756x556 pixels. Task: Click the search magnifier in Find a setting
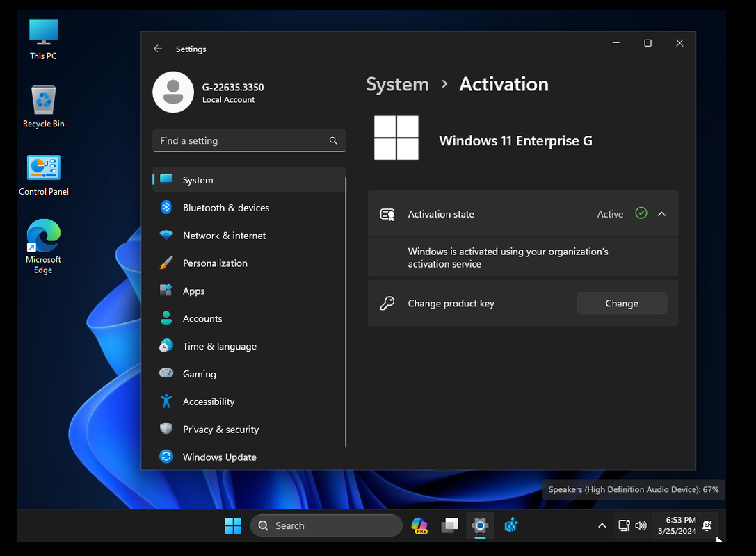point(333,140)
